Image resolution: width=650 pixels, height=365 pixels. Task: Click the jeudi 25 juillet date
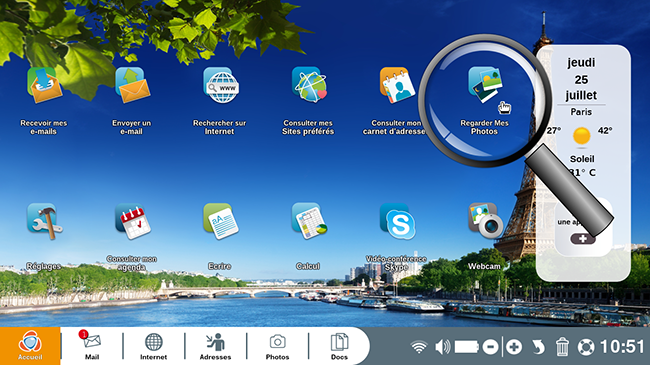click(581, 79)
